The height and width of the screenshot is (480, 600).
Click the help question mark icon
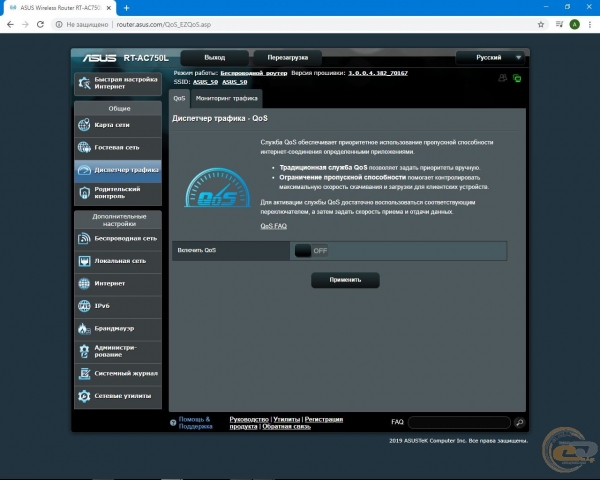pyautogui.click(x=173, y=423)
